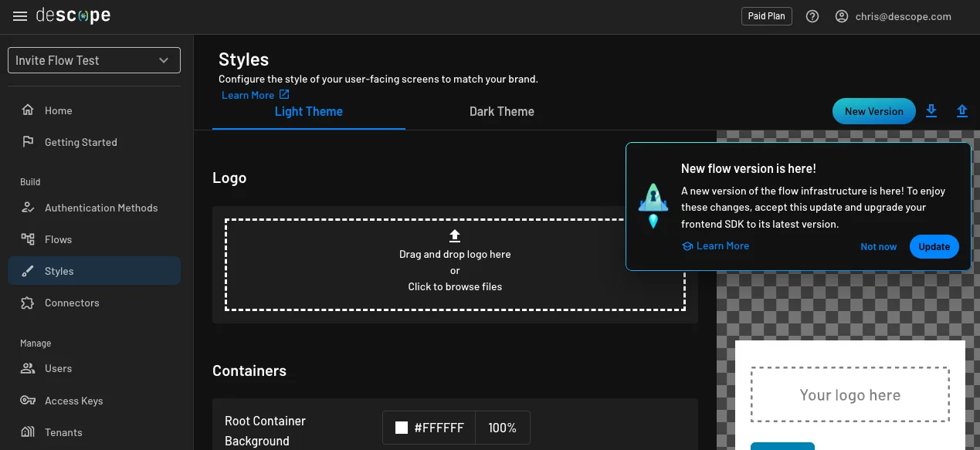The width and height of the screenshot is (980, 450).
Task: Select Styles in the sidebar
Action: (x=94, y=271)
